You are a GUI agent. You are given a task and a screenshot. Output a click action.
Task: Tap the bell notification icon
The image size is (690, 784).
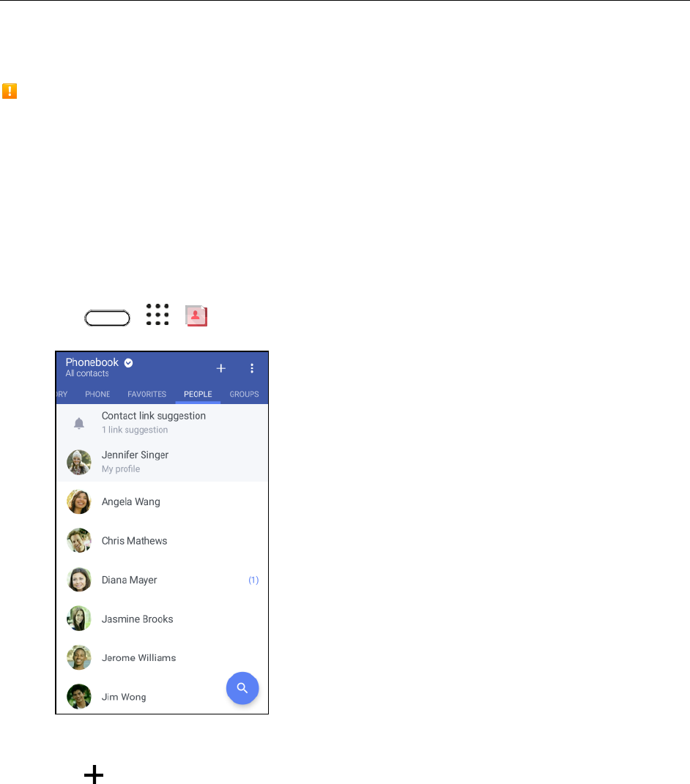[79, 424]
